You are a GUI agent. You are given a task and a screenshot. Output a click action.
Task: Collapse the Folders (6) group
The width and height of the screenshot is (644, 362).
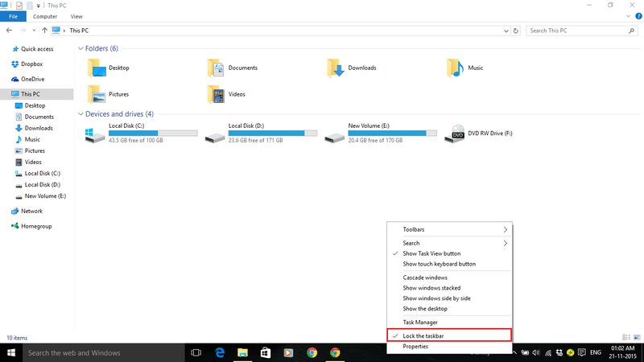click(81, 48)
